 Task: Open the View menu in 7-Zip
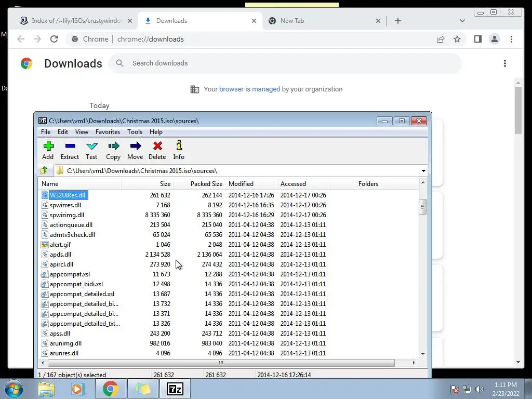(x=82, y=132)
